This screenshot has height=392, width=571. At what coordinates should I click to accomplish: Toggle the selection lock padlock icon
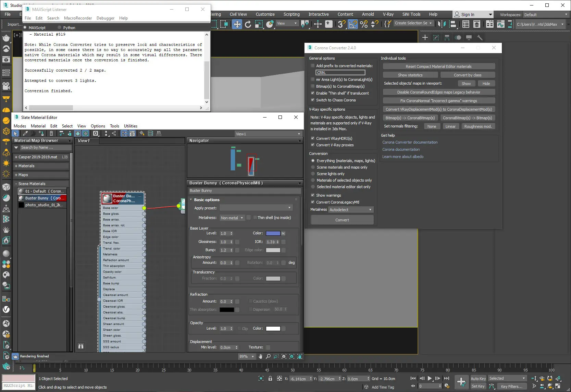click(270, 379)
